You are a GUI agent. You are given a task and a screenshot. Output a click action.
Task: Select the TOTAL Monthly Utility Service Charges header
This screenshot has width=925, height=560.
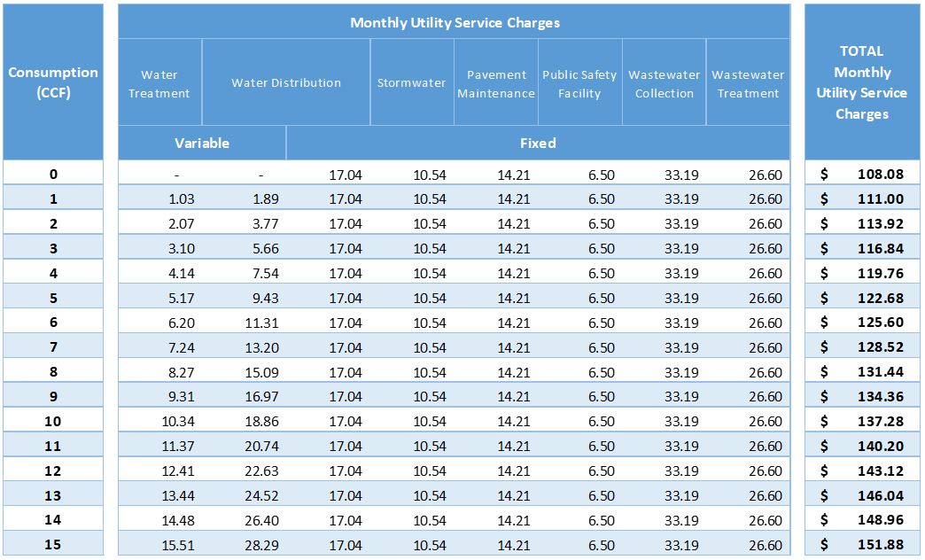(861, 82)
